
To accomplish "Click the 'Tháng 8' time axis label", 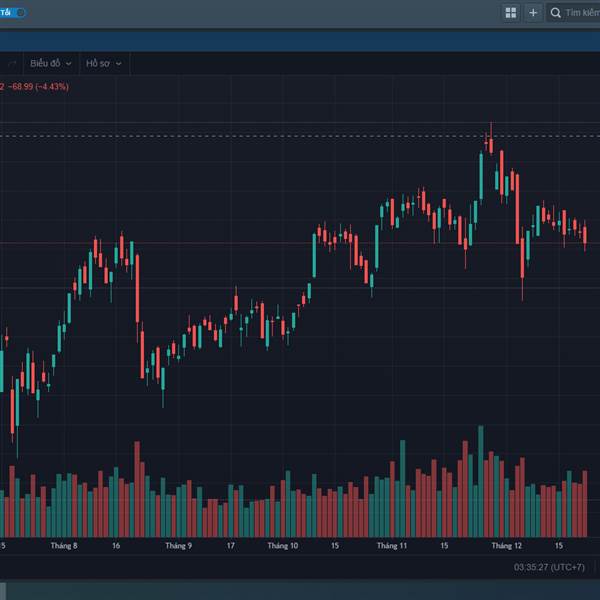I will [64, 546].
